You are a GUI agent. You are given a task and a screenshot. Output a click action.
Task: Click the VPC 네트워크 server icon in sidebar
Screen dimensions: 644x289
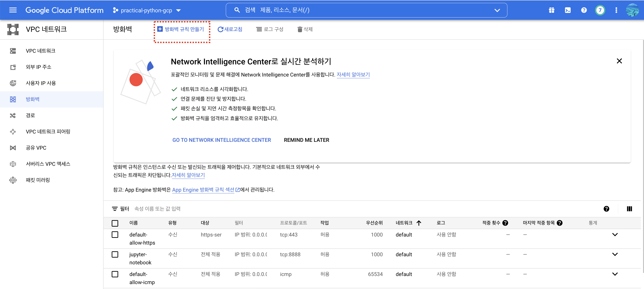(13, 51)
